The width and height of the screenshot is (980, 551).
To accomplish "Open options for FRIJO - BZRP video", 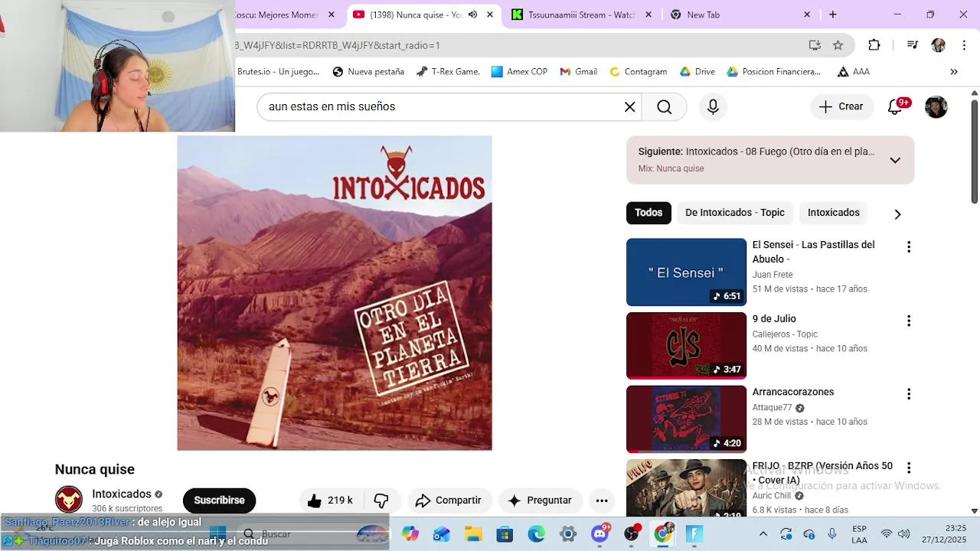I will click(x=909, y=468).
